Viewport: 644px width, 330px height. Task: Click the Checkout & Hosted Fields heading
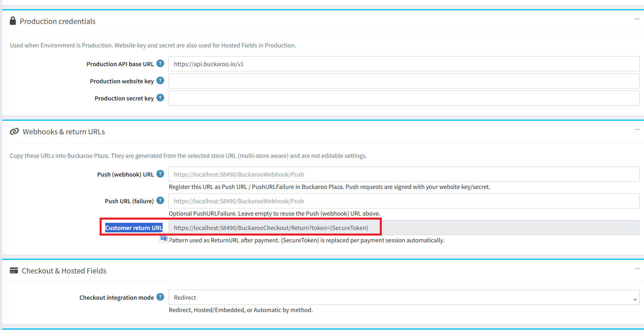[64, 271]
